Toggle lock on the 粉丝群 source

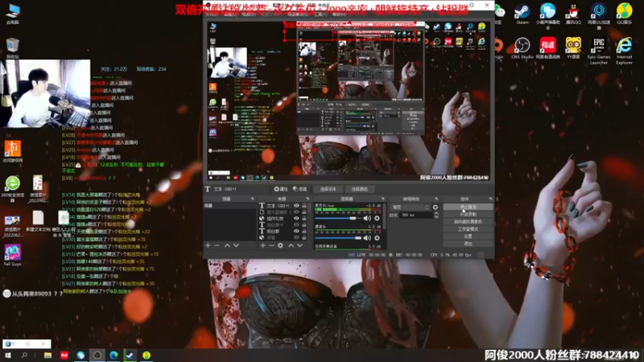(x=304, y=231)
